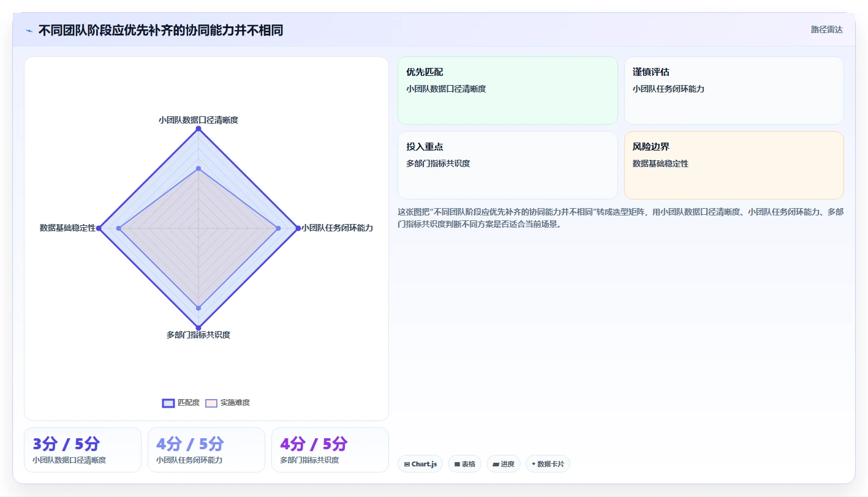Click 小团队数据口径清晰度 in the 优先匹配 card
The height and width of the screenshot is (497, 868).
[446, 89]
